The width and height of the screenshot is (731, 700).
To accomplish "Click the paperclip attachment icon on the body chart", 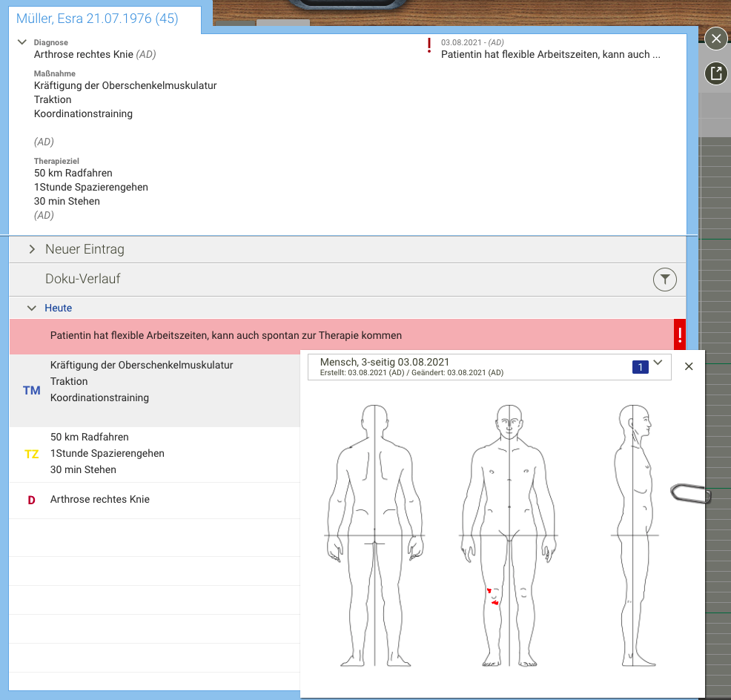I will coord(689,492).
